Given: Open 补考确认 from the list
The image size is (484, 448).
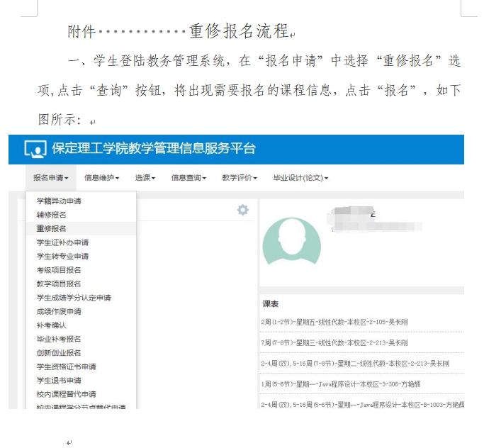Looking at the screenshot, I should (x=52, y=325).
